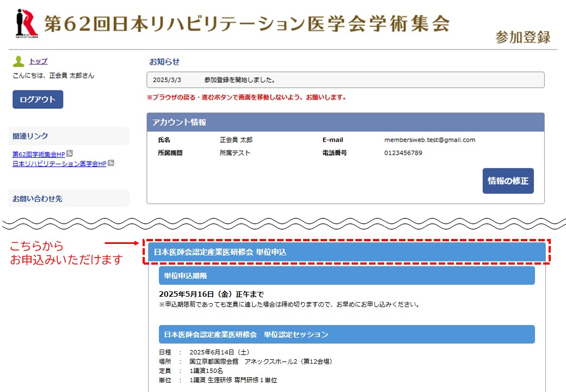Click the 電話番号 field label

point(335,153)
